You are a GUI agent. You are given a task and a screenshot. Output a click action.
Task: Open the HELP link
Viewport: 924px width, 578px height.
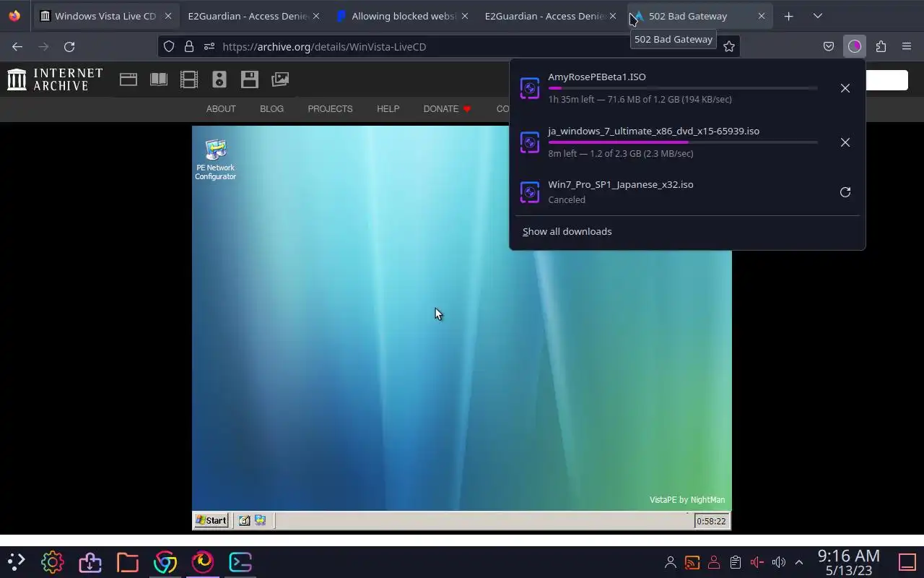[388, 109]
